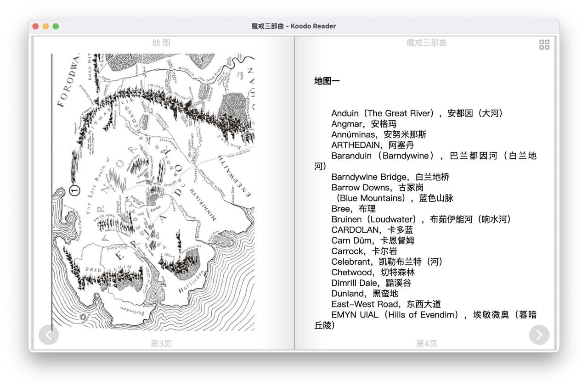Click the red close window button
Image resolution: width=588 pixels, height=390 pixels.
pos(36,26)
